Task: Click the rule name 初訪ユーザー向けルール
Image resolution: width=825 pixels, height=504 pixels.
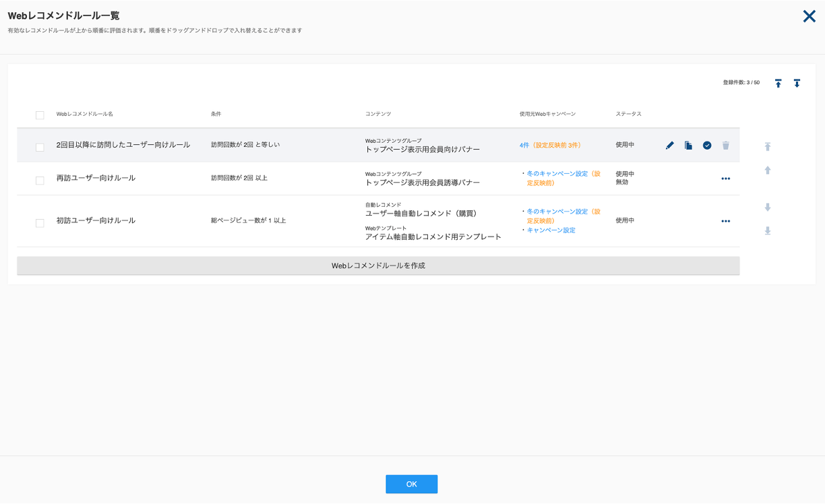Action: [96, 220]
